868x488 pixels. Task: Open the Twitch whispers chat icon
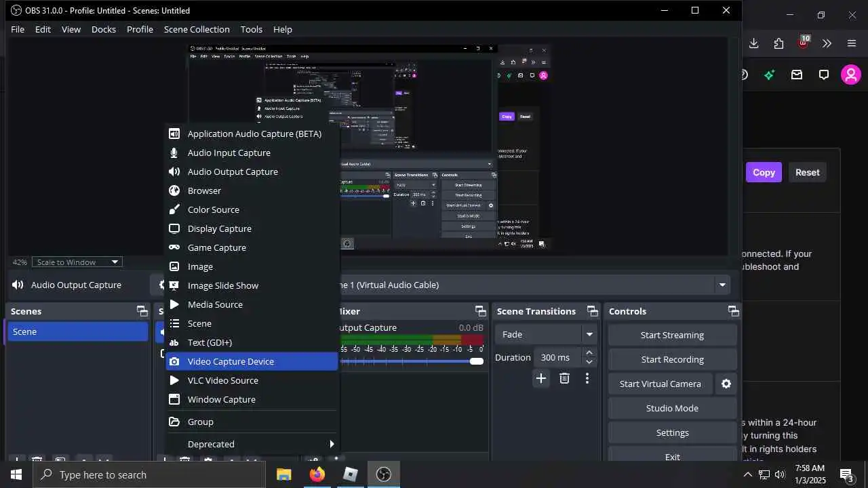click(x=824, y=75)
